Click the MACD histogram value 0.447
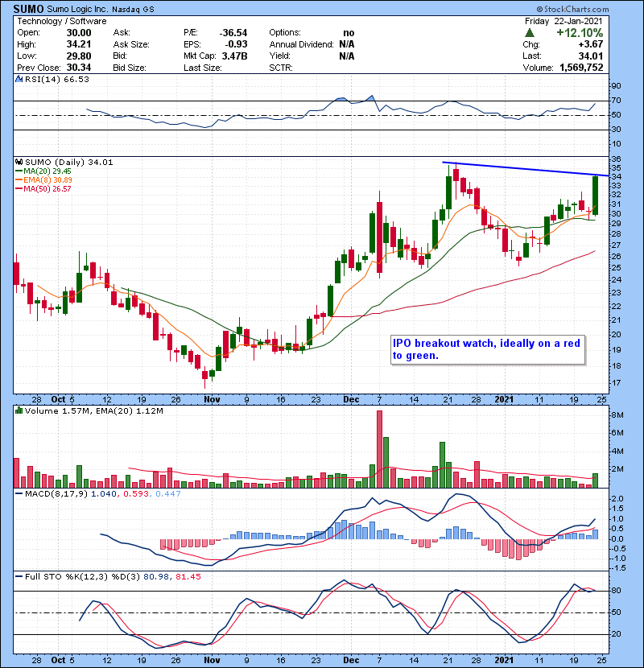Image resolution: width=644 pixels, height=668 pixels. [168, 494]
